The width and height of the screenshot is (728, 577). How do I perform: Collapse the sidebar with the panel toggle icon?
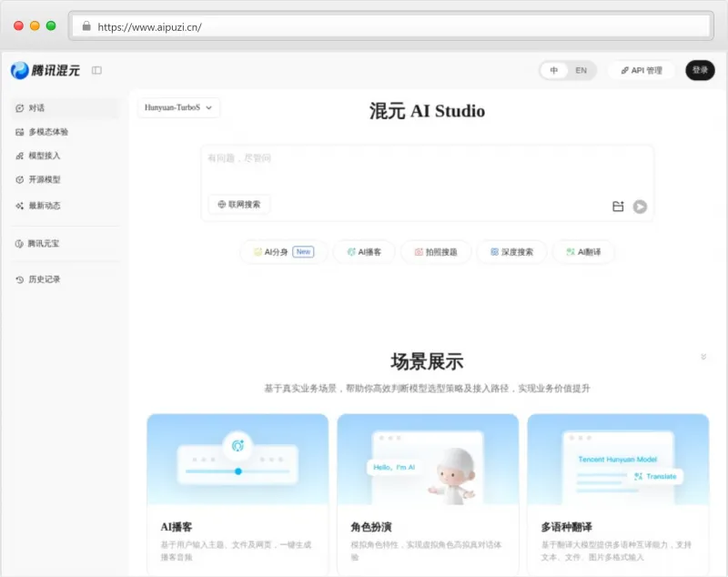point(96,71)
